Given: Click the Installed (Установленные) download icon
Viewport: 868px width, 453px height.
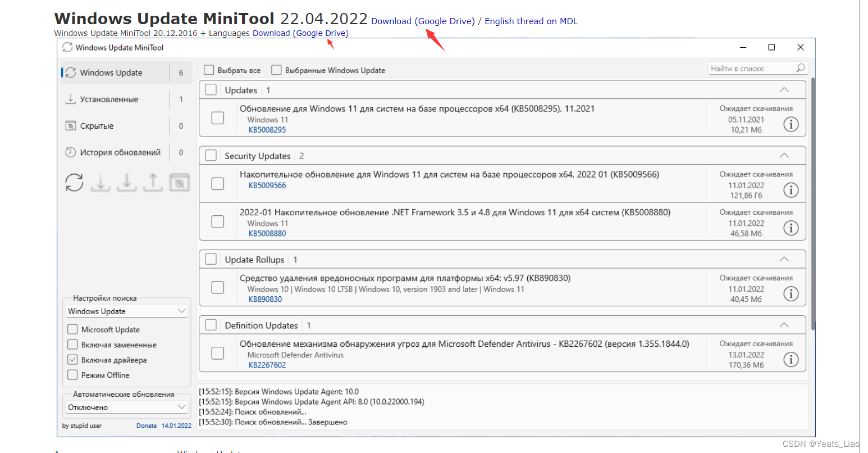Looking at the screenshot, I should [x=71, y=99].
